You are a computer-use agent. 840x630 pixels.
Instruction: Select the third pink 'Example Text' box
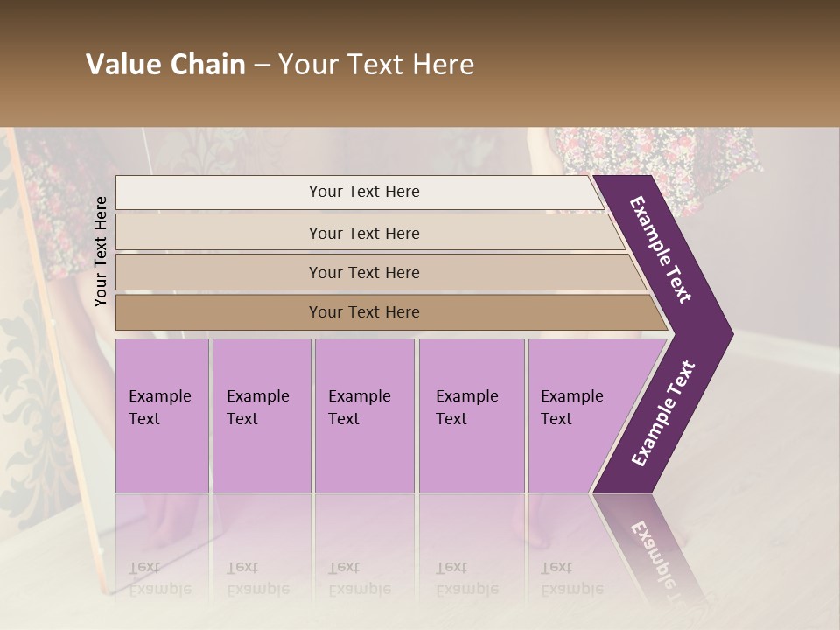(365, 416)
